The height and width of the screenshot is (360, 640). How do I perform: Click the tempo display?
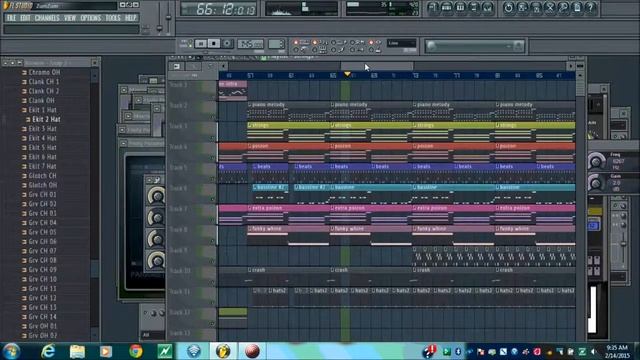click(251, 44)
